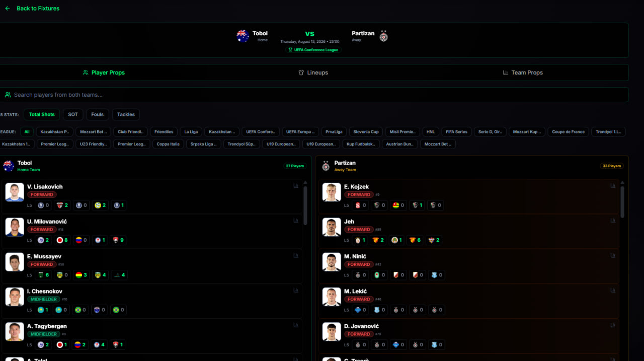Viewport: 644px width, 361px height.
Task: Click the 33 Players badge for Partizan
Action: pyautogui.click(x=611, y=166)
